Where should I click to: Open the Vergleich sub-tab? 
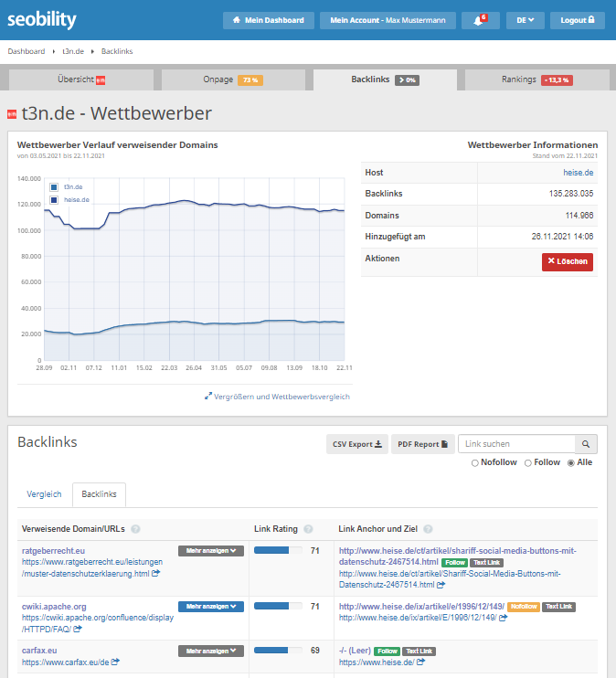click(44, 494)
